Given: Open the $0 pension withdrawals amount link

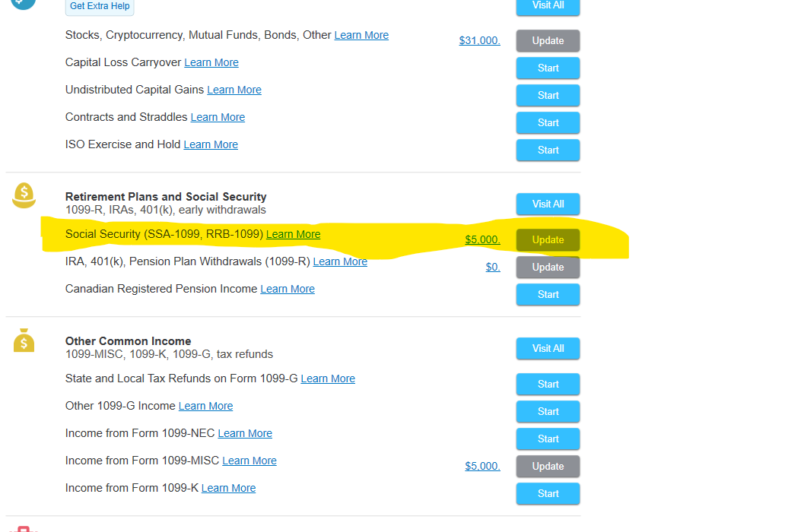Looking at the screenshot, I should 493,267.
